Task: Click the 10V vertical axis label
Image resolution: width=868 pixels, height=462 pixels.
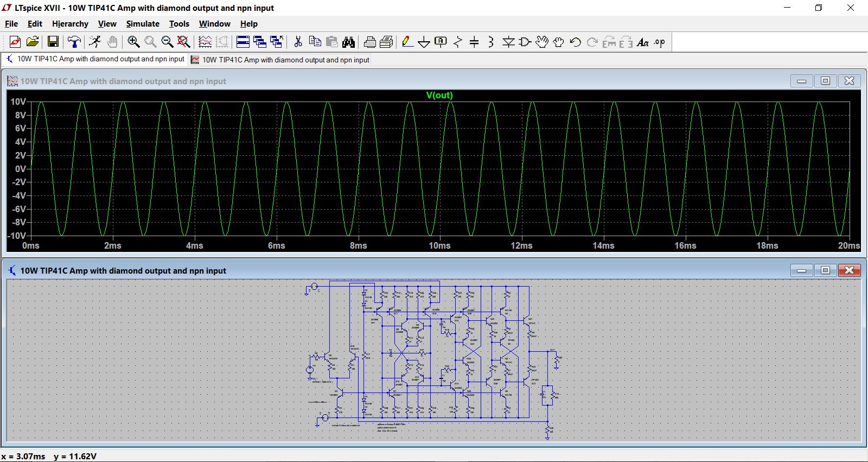Action: 18,102
